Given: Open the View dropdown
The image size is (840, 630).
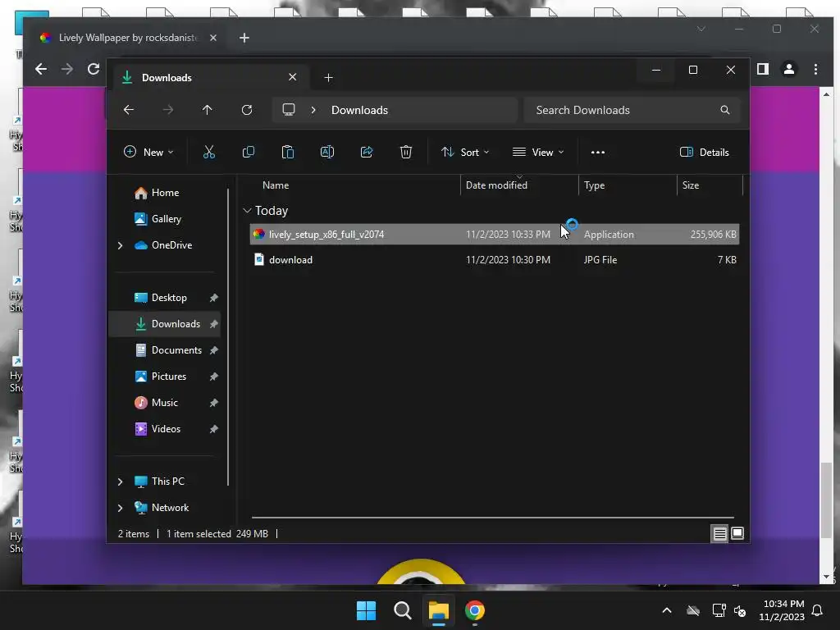Looking at the screenshot, I should pyautogui.click(x=538, y=152).
